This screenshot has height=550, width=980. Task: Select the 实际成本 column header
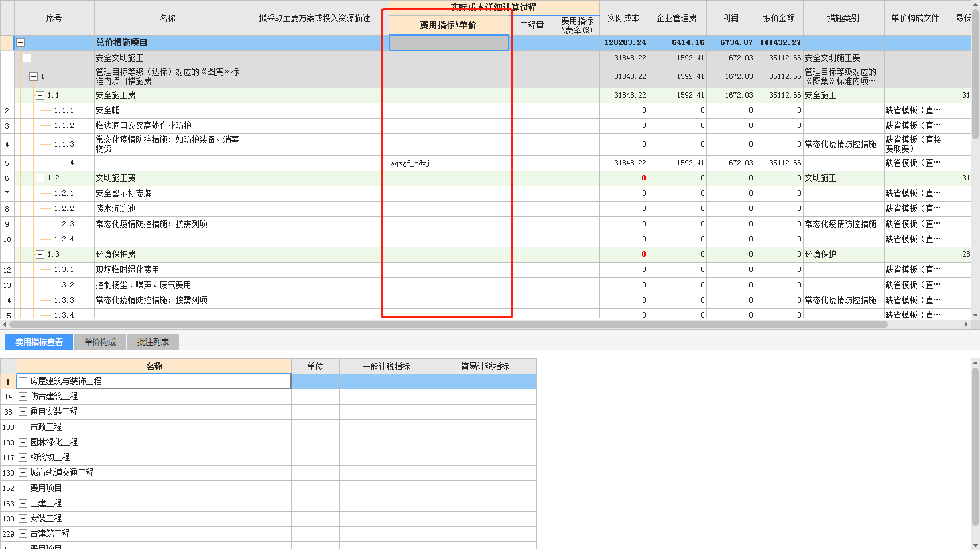point(623,18)
